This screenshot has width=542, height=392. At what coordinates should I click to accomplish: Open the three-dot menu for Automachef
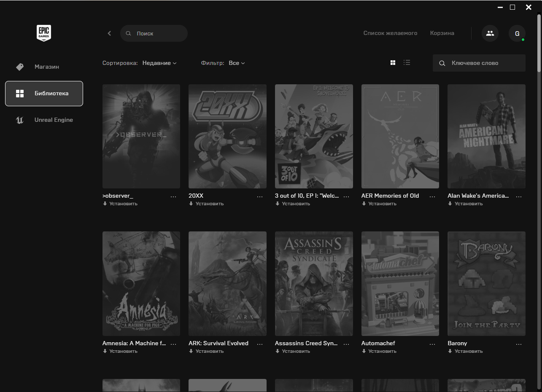[x=432, y=344]
